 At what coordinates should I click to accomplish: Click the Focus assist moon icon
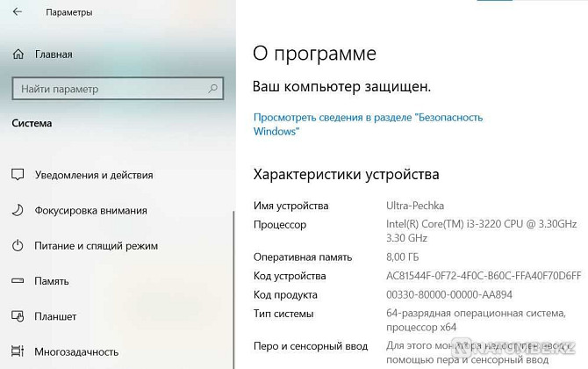[x=18, y=210]
